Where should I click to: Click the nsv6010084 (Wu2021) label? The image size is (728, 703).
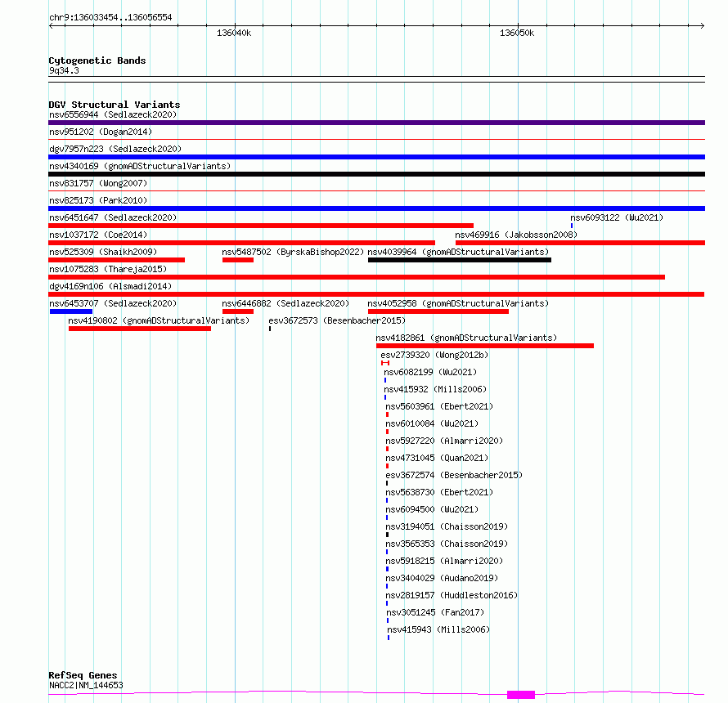tap(432, 423)
